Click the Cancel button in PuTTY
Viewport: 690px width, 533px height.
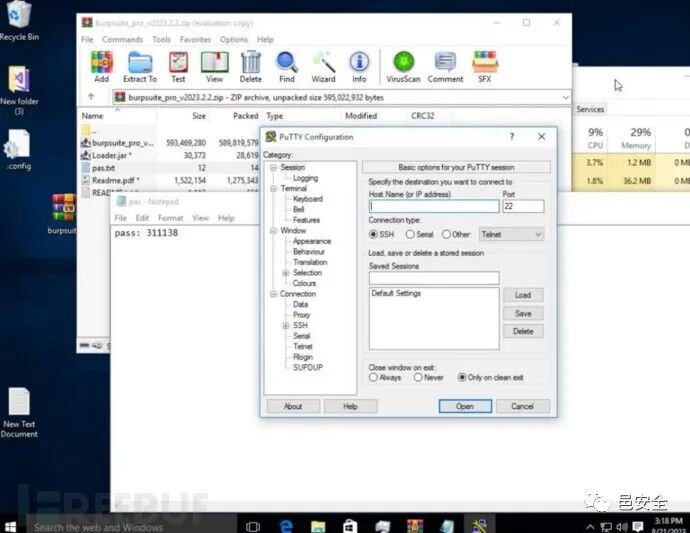coord(522,406)
